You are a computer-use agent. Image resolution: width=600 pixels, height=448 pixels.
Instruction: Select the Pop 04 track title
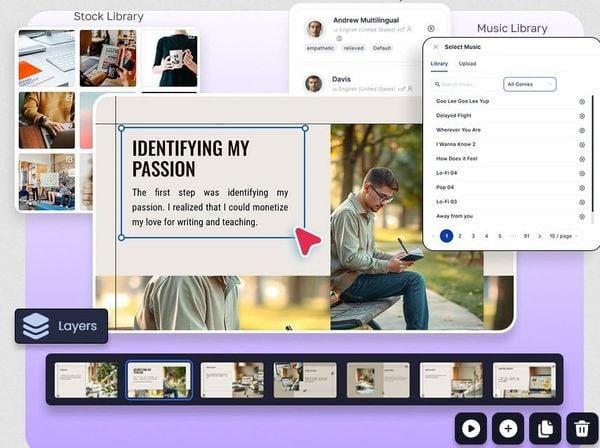445,187
